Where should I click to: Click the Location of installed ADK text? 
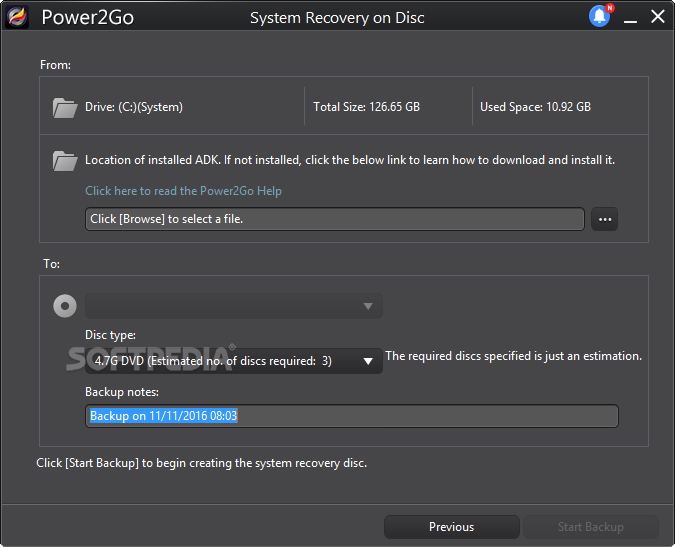[x=350, y=160]
